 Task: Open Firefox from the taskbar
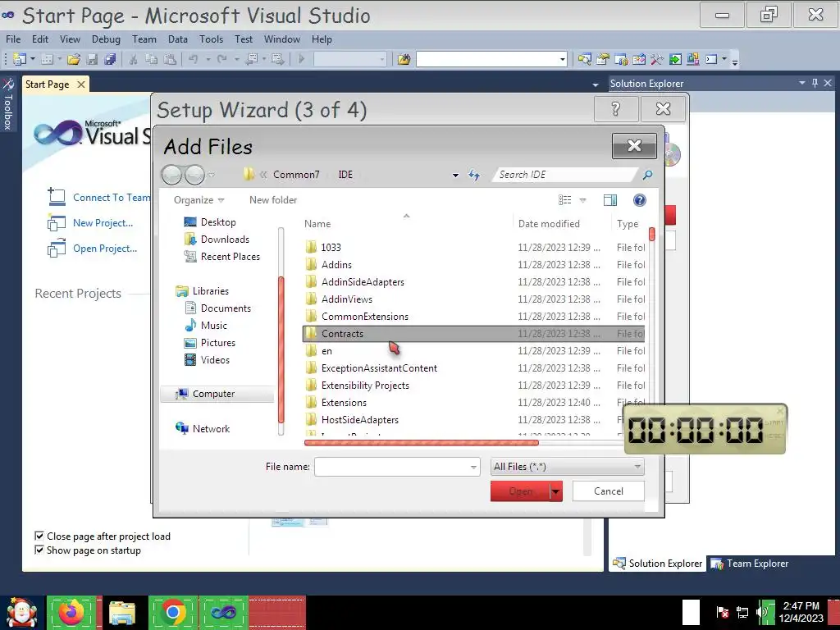click(x=71, y=612)
